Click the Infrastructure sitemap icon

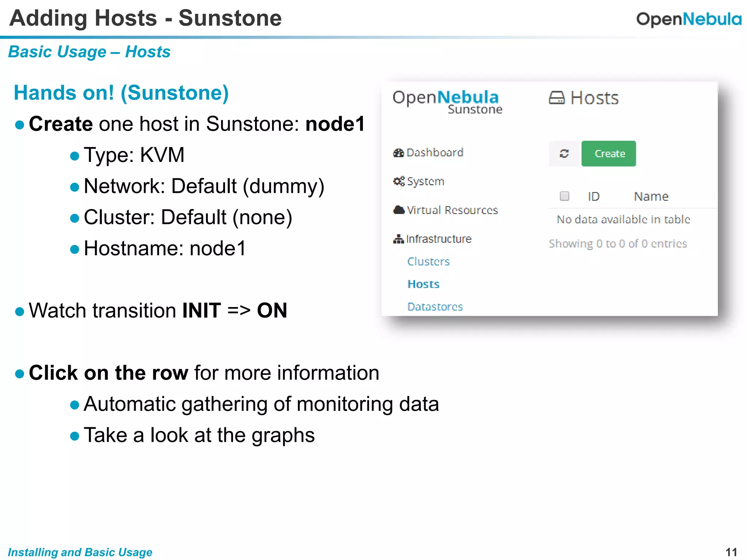pos(398,239)
